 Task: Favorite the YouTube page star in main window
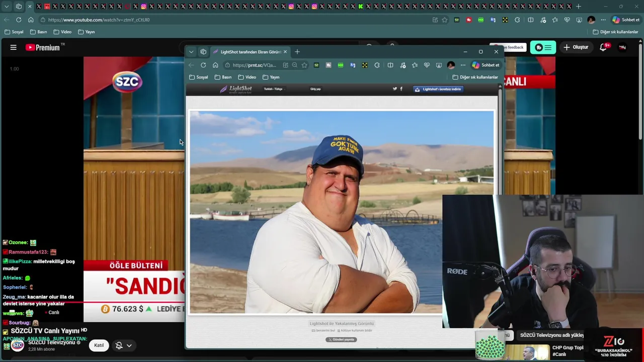[x=445, y=20]
